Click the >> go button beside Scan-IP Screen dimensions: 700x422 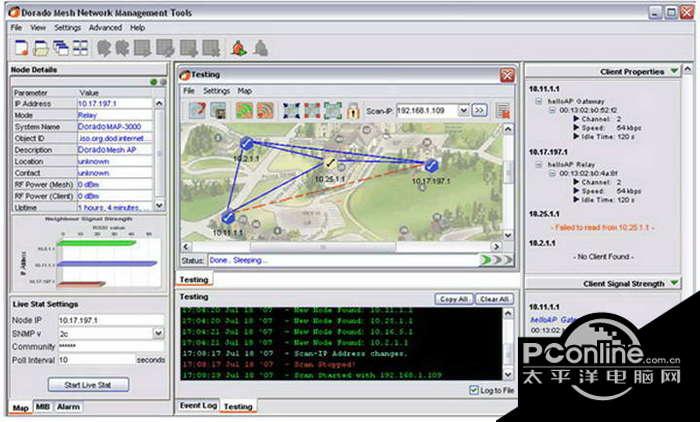click(x=479, y=110)
